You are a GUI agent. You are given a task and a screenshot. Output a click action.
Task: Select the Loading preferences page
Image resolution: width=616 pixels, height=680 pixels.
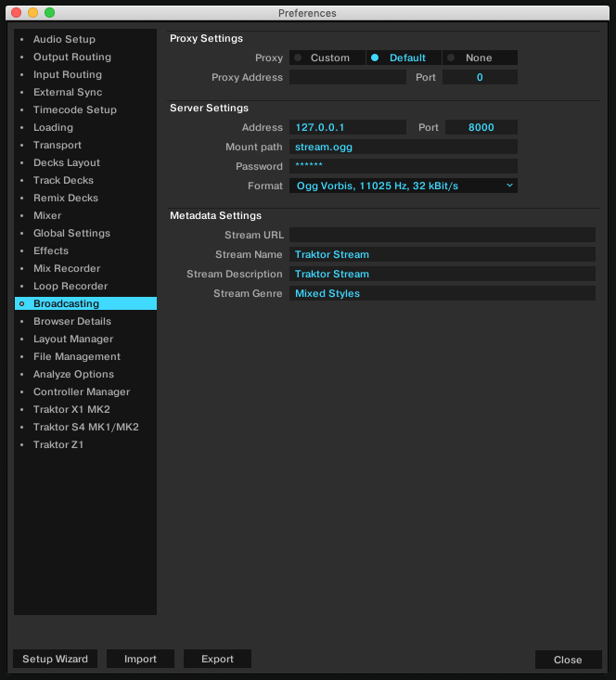tap(85, 127)
